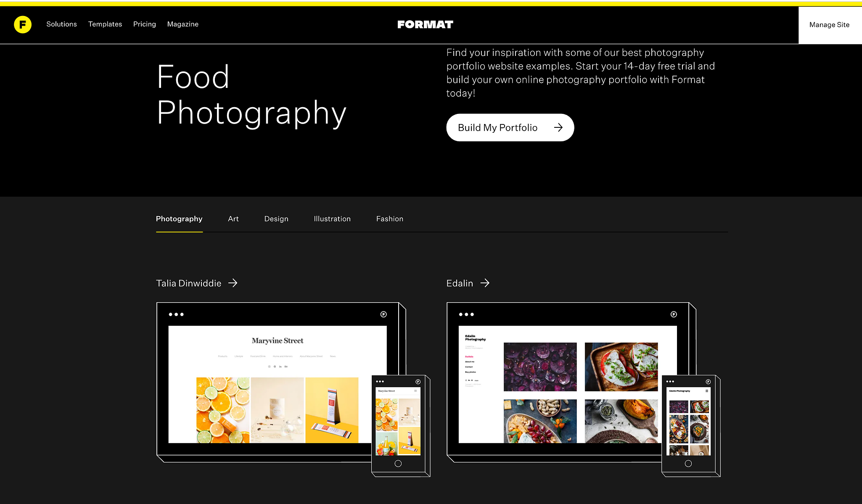Click the yellow Format F logo icon
This screenshot has width=862, height=504.
tap(23, 24)
